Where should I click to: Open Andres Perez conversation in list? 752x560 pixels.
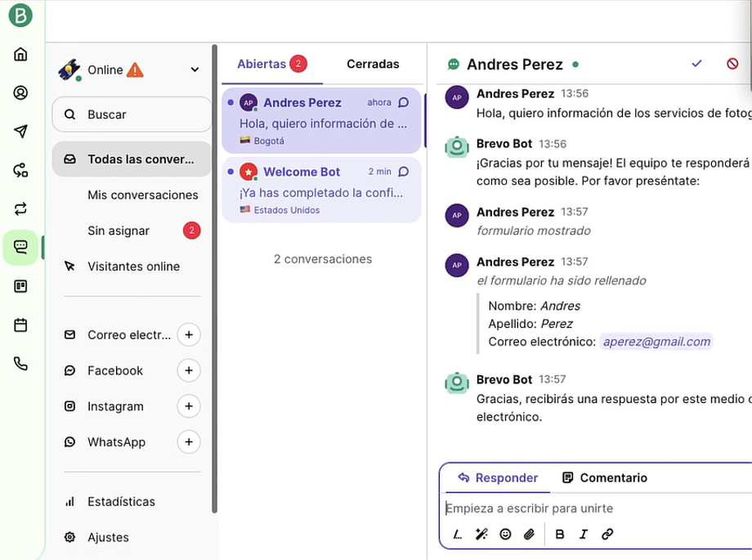tap(321, 120)
